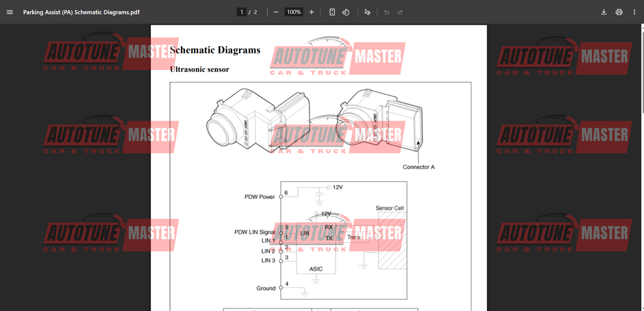Click the page number input field
Viewport: 644px width, 311px height.
(241, 12)
